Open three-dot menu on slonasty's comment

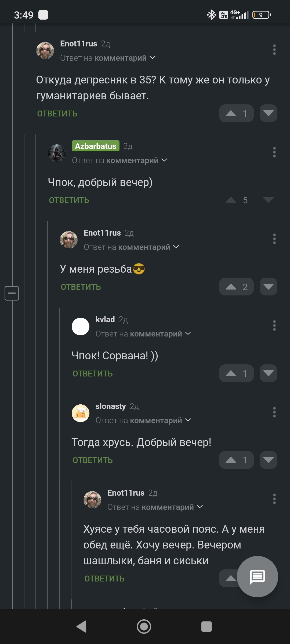pyautogui.click(x=274, y=412)
